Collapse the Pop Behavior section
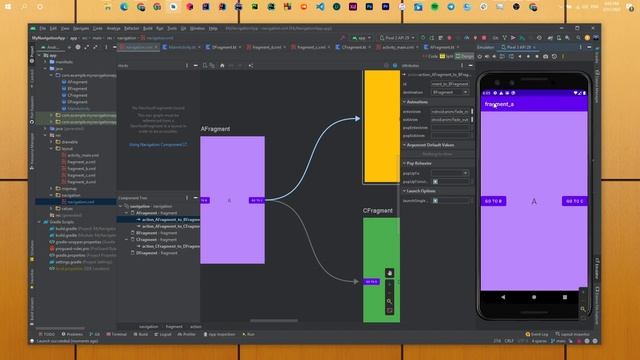Screen dimensions: 640x360 click(x=404, y=163)
